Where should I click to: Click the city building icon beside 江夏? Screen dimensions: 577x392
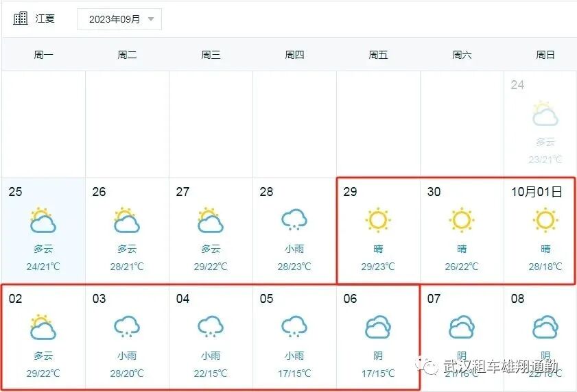[21, 18]
